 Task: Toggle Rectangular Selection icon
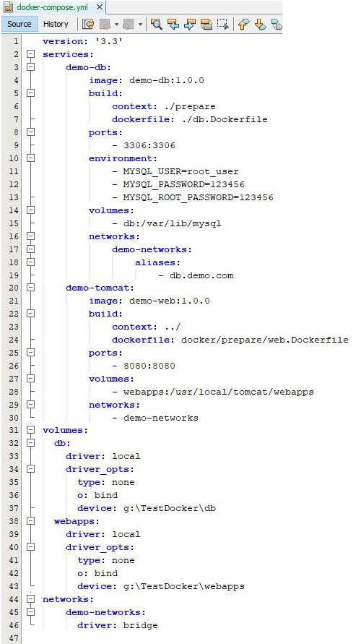(x=223, y=25)
